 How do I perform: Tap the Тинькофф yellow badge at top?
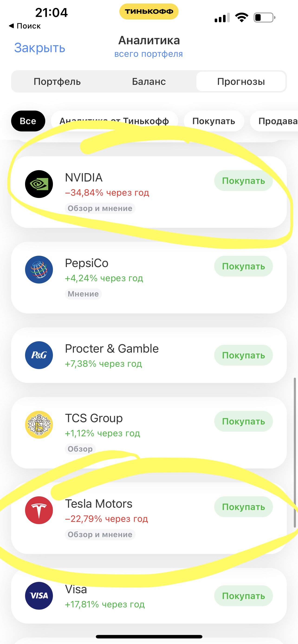tap(149, 12)
